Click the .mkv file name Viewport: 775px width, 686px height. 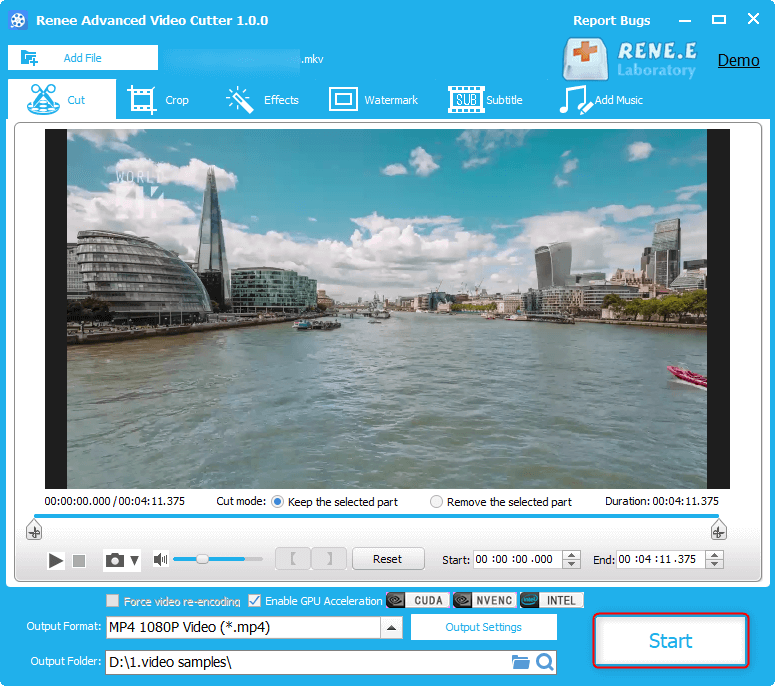coord(312,59)
